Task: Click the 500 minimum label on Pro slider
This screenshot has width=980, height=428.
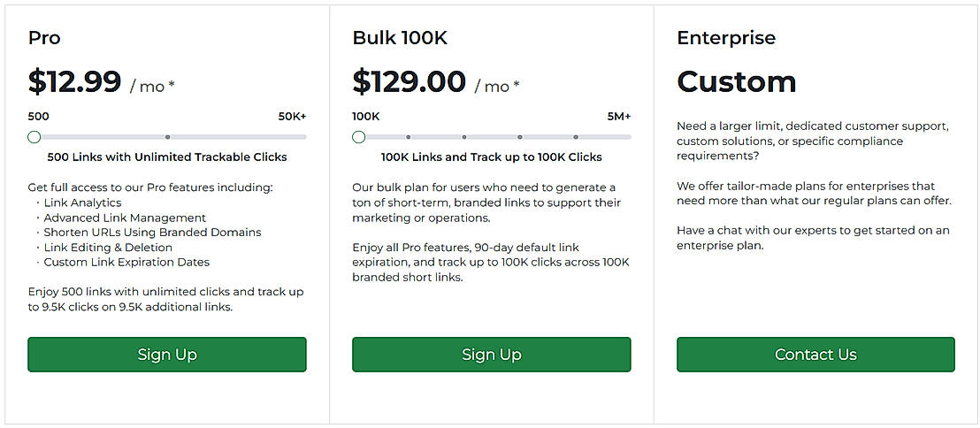Action: [39, 117]
